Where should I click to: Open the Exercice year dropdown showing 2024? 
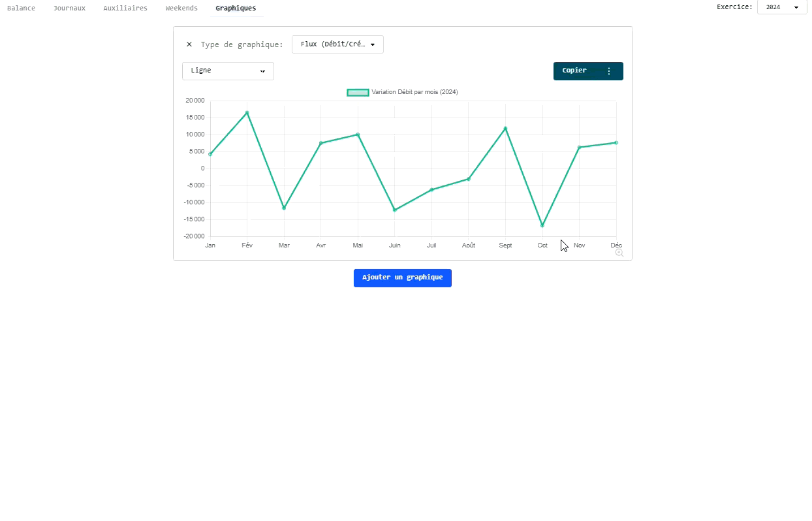tap(781, 7)
